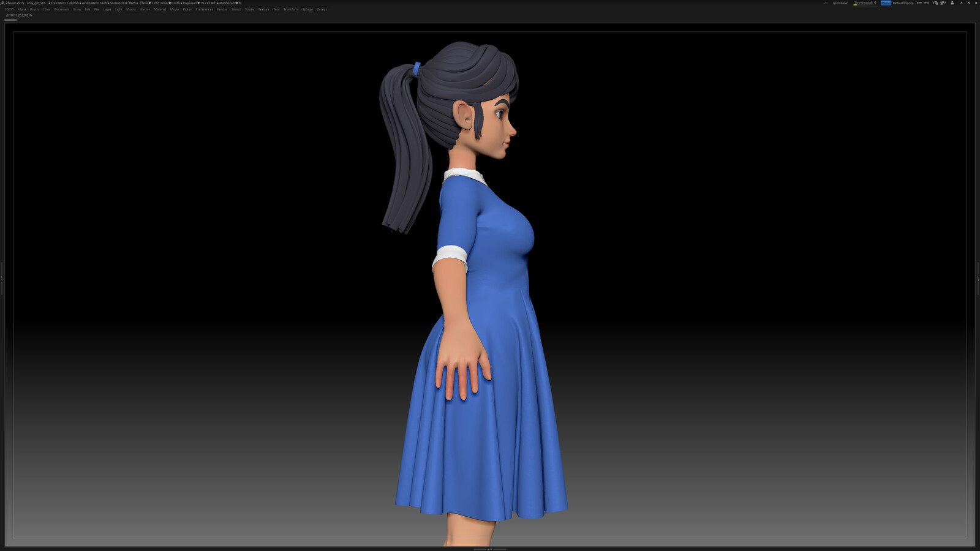Open the Light menu

pos(119,9)
